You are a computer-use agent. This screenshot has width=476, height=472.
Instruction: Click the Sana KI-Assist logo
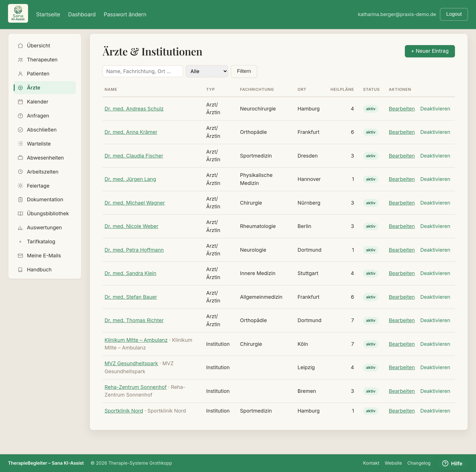18,14
